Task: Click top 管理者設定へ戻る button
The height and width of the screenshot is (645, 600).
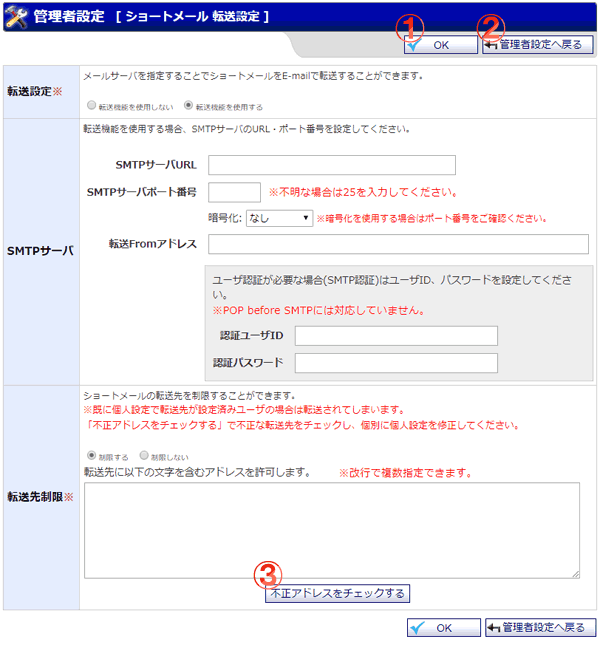Action: (x=538, y=45)
